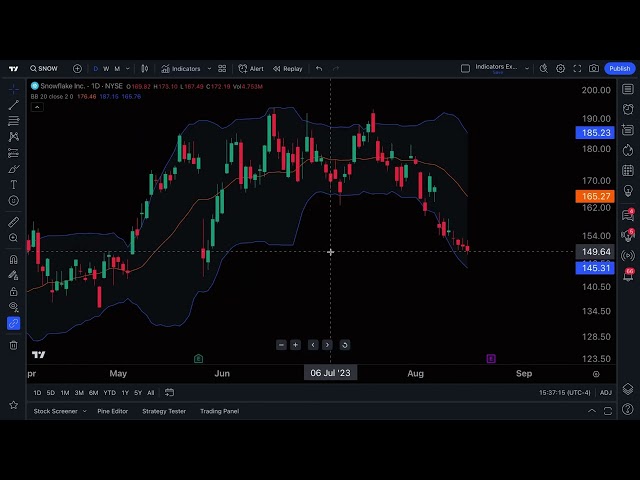
Task: Select the patterns drawing tool
Action: 13,137
